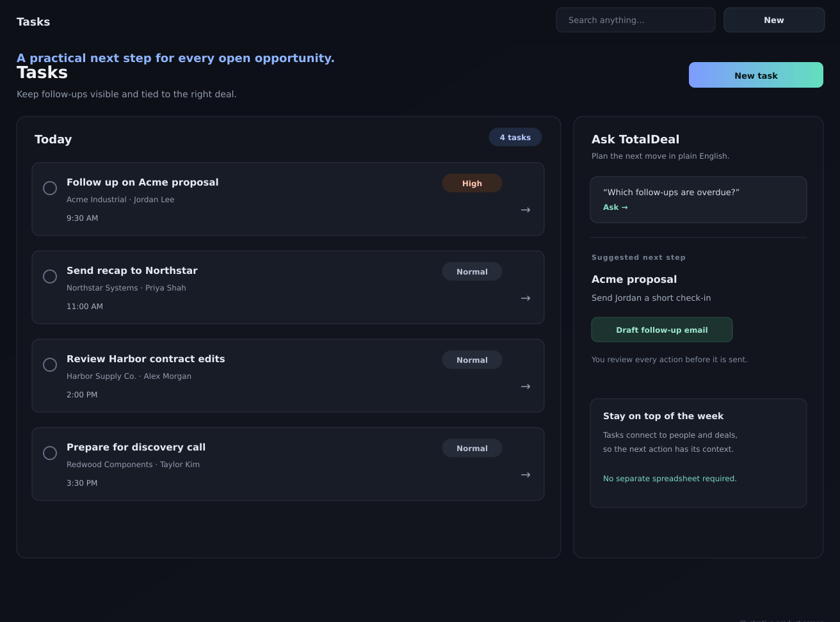Viewport: 840px width, 622px height.
Task: Mark Send recap to Northstar complete
Action: click(50, 276)
